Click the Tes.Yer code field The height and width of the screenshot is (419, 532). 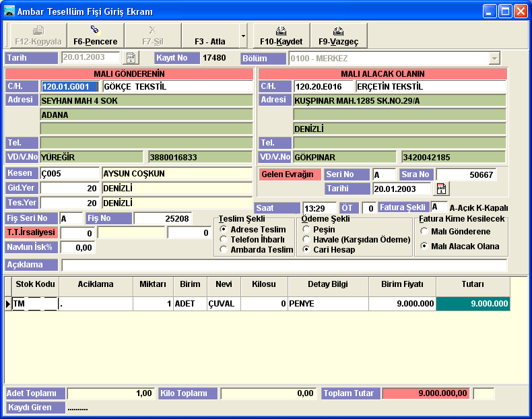click(x=70, y=203)
